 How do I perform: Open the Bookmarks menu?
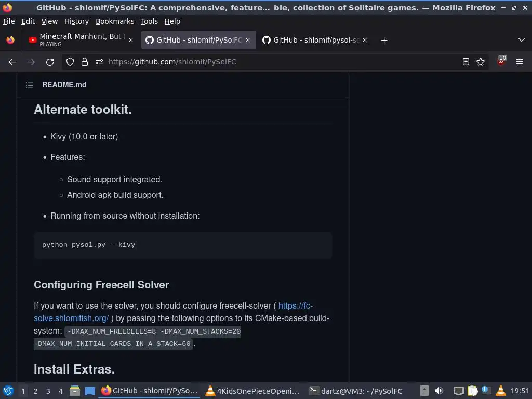pyautogui.click(x=115, y=21)
